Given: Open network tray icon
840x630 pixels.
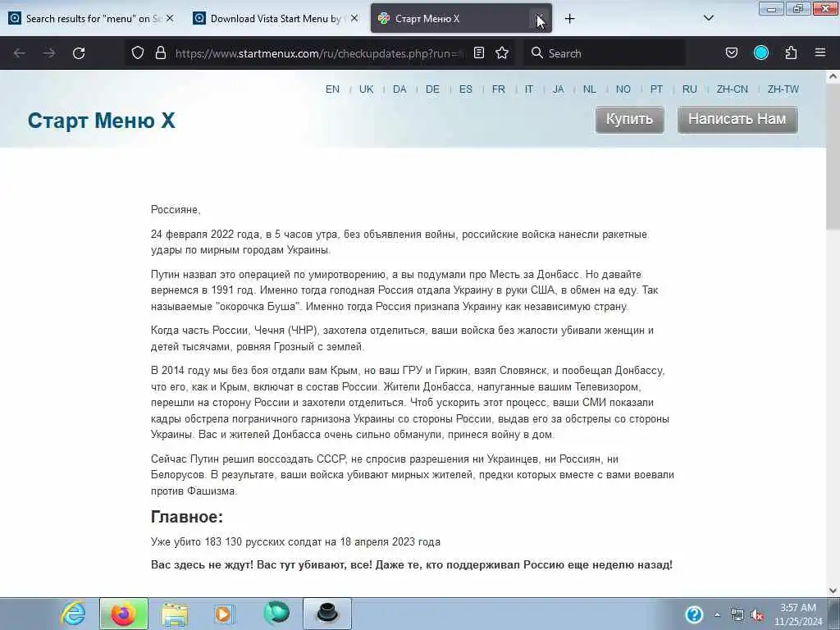Looking at the screenshot, I should 737,615.
